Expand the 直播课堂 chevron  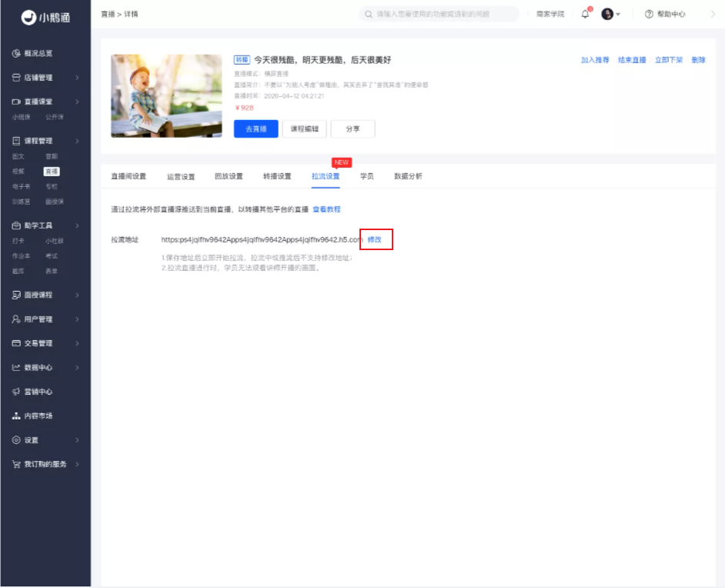point(77,102)
